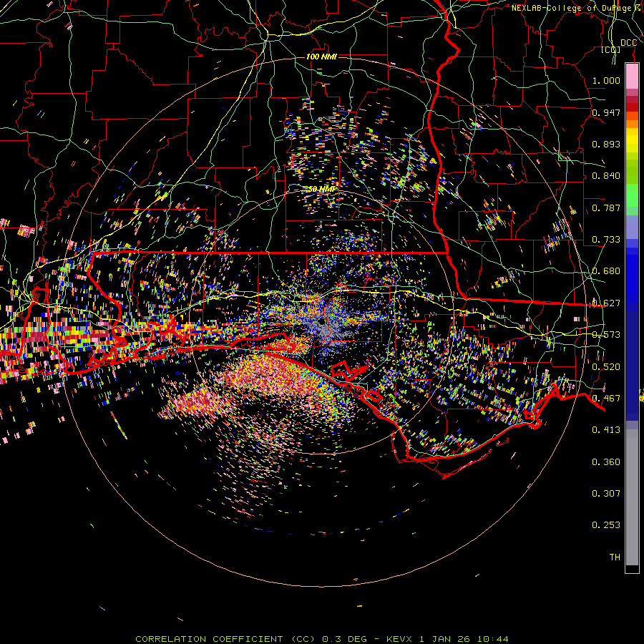Viewport: 644px width, 644px height.
Task: Click the DCC label above the scale
Action: coord(628,43)
